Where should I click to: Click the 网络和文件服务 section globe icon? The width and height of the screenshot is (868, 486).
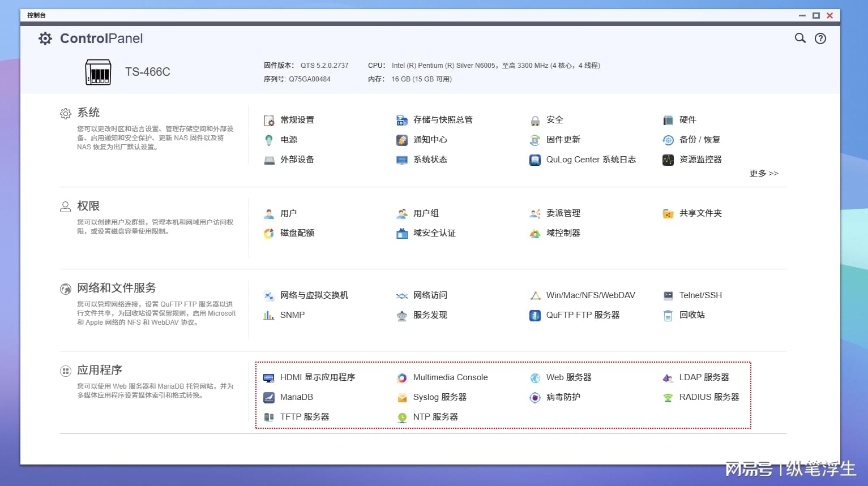[x=66, y=289]
